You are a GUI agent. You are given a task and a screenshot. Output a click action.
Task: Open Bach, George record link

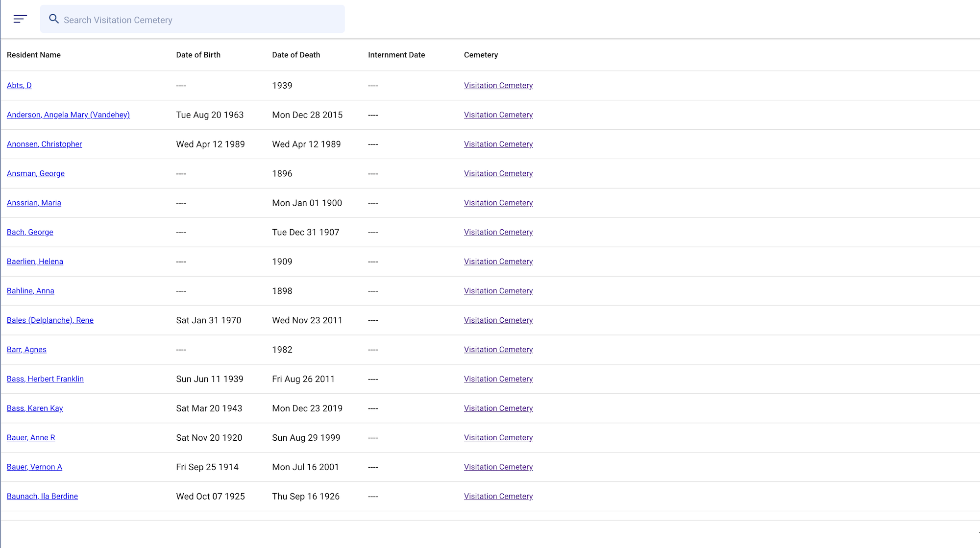(x=30, y=232)
